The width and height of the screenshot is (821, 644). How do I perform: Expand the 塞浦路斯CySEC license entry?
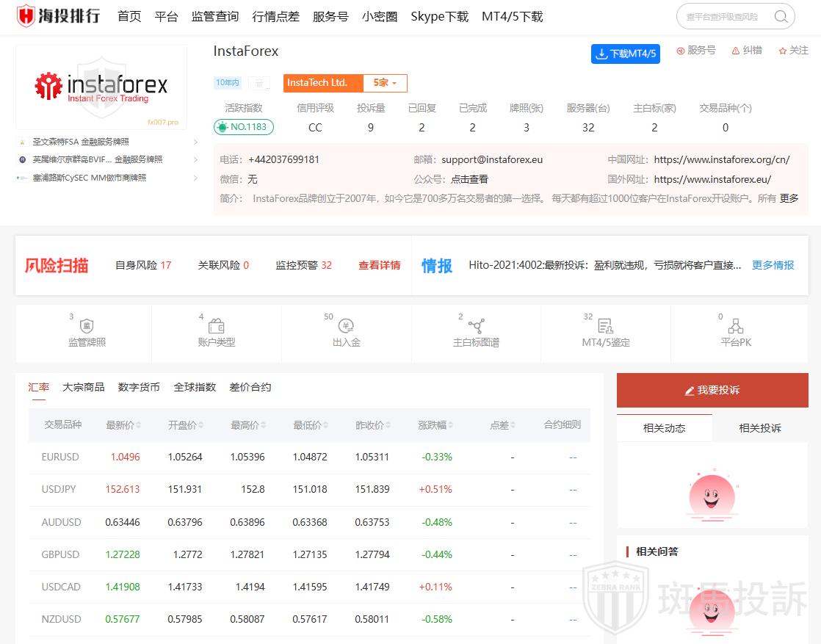(x=195, y=178)
